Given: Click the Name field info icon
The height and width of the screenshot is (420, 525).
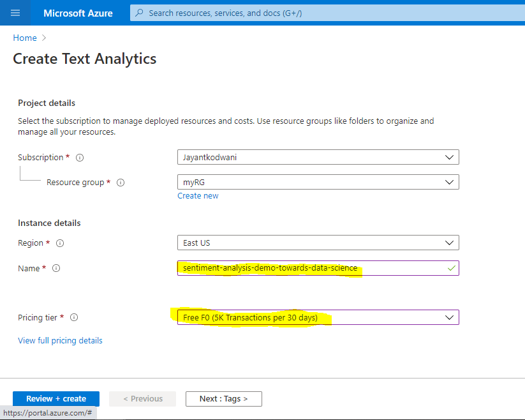Looking at the screenshot, I should tap(56, 269).
